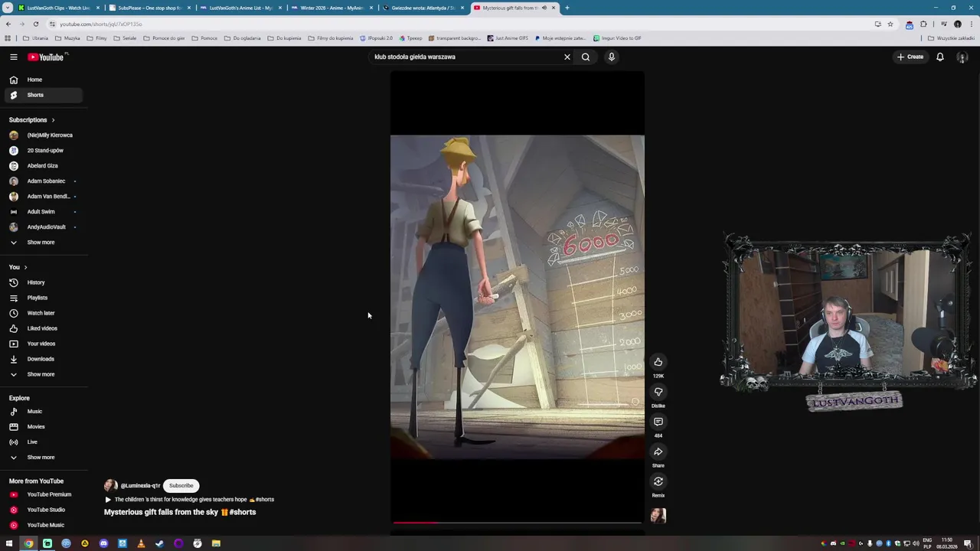Image resolution: width=980 pixels, height=551 pixels.
Task: Open Abelard Giza channel
Action: point(42,166)
